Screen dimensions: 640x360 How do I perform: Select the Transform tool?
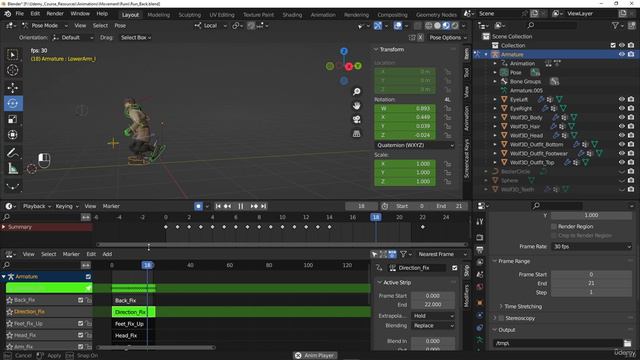[13, 135]
